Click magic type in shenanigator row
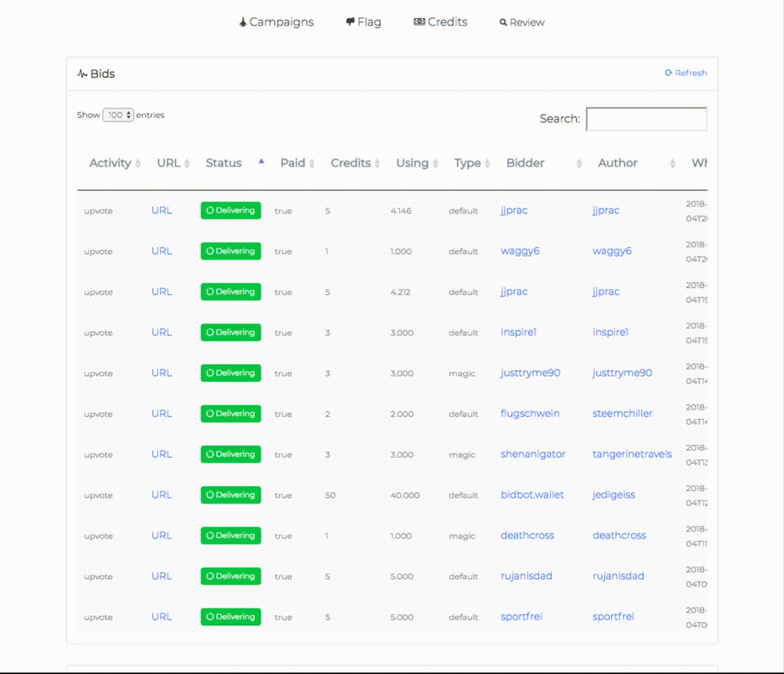The height and width of the screenshot is (674, 784). tap(462, 455)
